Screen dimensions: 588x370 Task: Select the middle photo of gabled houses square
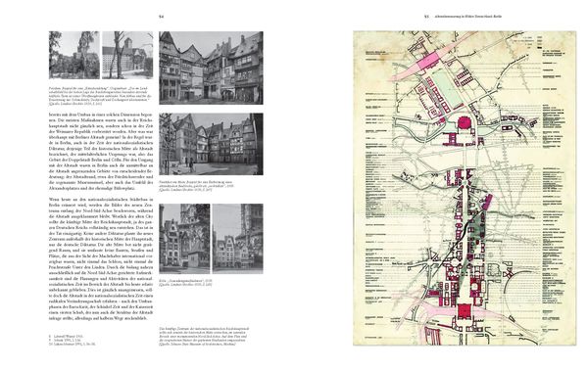(211, 144)
